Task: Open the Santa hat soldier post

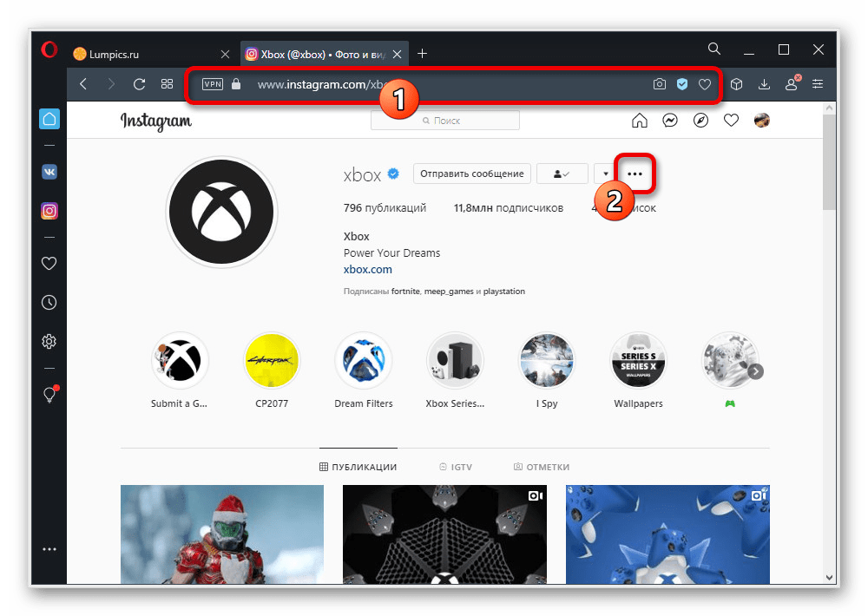Action: 222,534
